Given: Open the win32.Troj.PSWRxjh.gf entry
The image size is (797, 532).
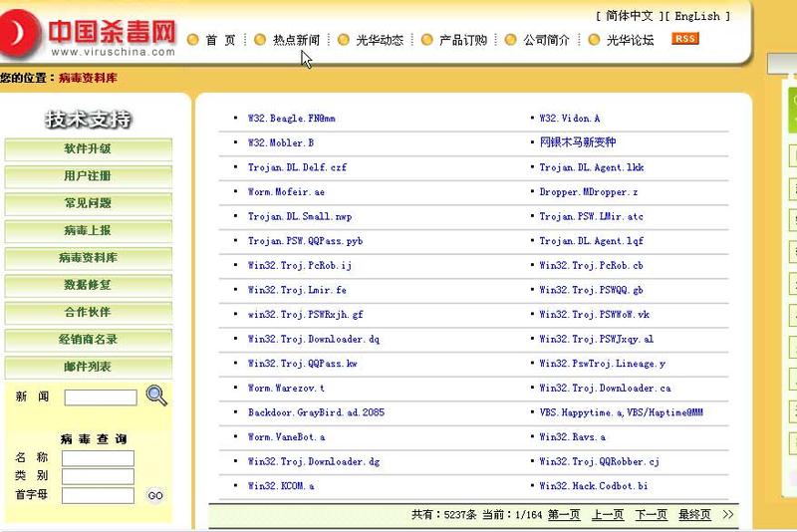Looking at the screenshot, I should coord(306,315).
